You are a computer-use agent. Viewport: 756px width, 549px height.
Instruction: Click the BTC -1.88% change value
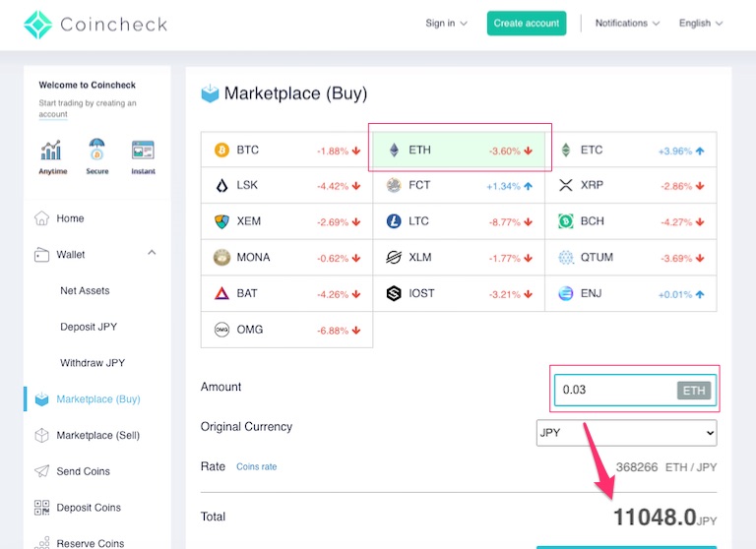coord(333,151)
